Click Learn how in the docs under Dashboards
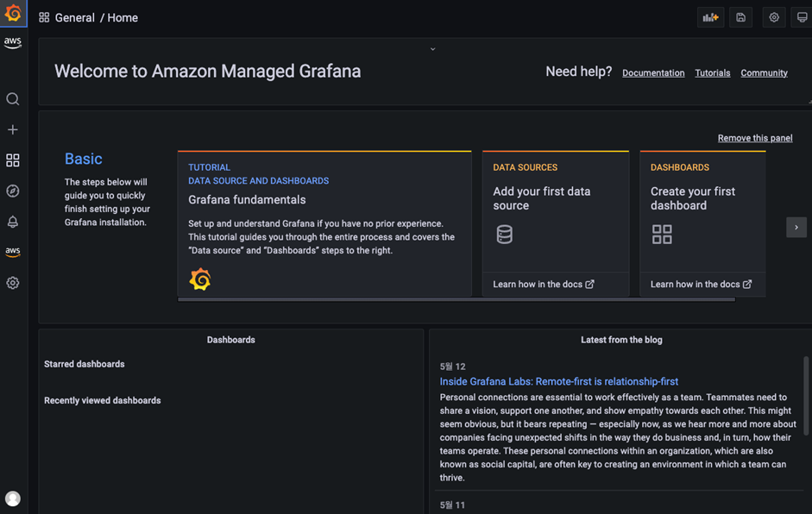Screen dimensions: 812x514 (701, 285)
